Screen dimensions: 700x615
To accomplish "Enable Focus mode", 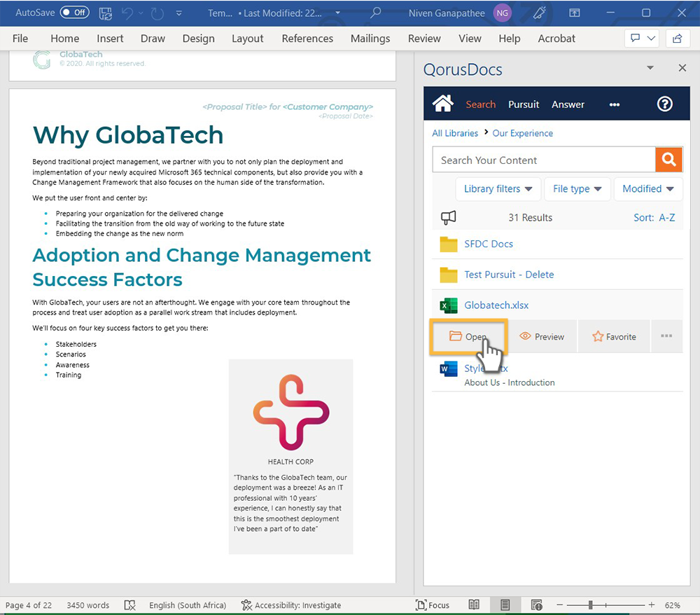I will click(x=432, y=605).
